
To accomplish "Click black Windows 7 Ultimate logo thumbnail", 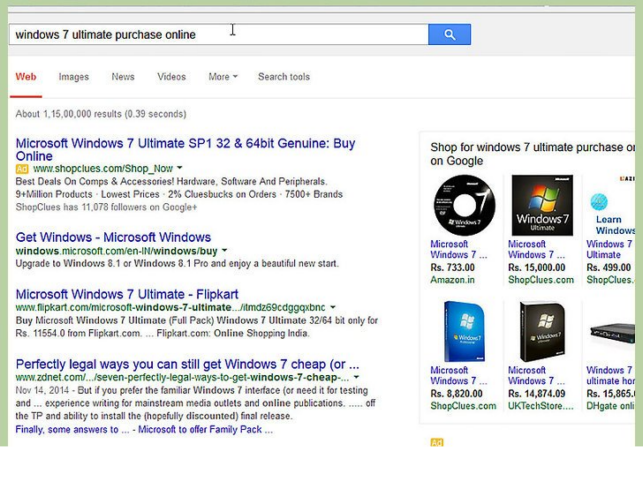I will 542,205.
